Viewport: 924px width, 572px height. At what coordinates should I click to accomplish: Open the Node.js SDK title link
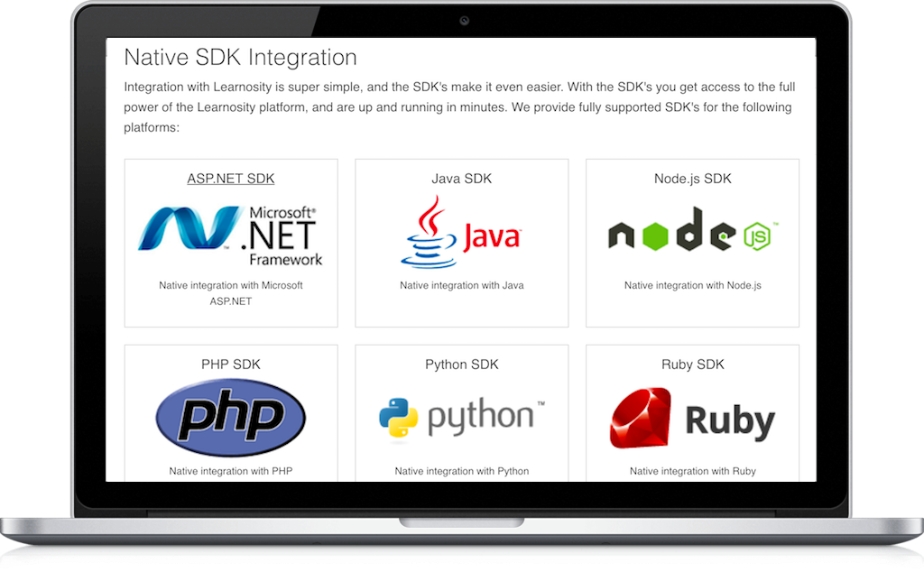[x=693, y=179]
